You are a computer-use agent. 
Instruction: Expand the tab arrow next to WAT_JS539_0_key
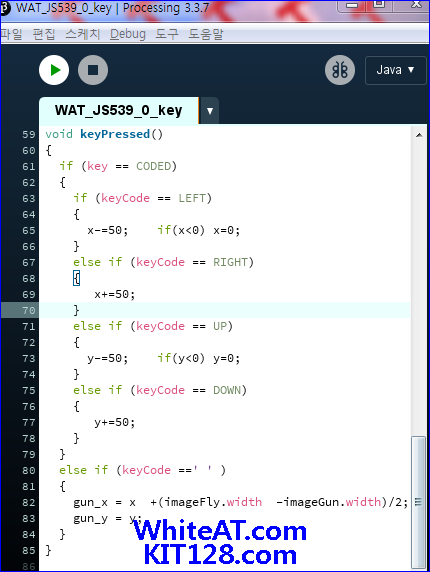(x=210, y=111)
